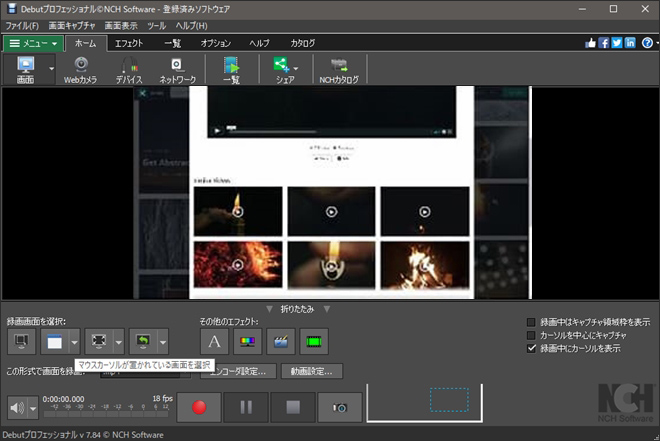Open the ツール menu

(157, 26)
